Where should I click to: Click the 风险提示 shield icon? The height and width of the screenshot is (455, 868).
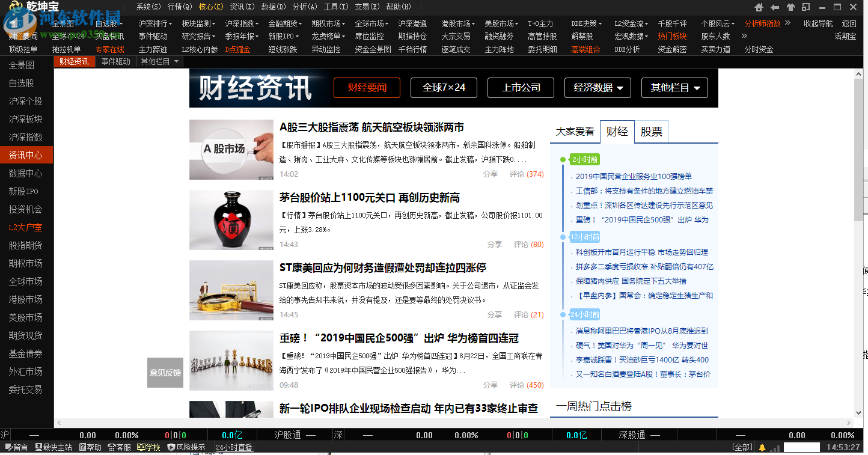click(171, 448)
